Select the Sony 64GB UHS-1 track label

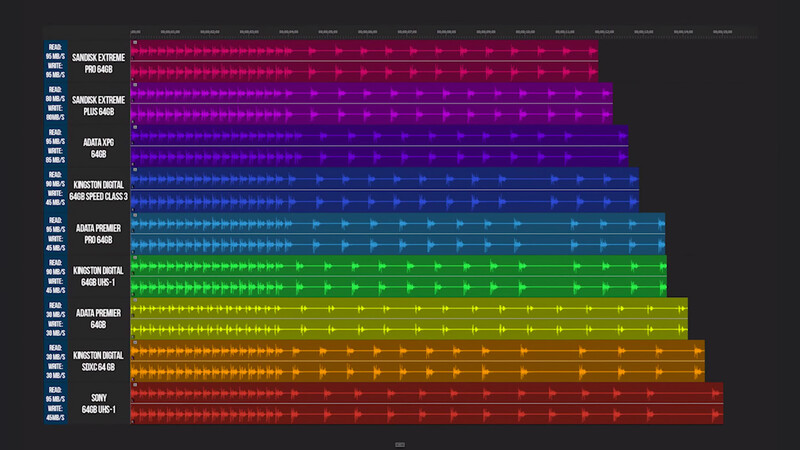[98, 404]
